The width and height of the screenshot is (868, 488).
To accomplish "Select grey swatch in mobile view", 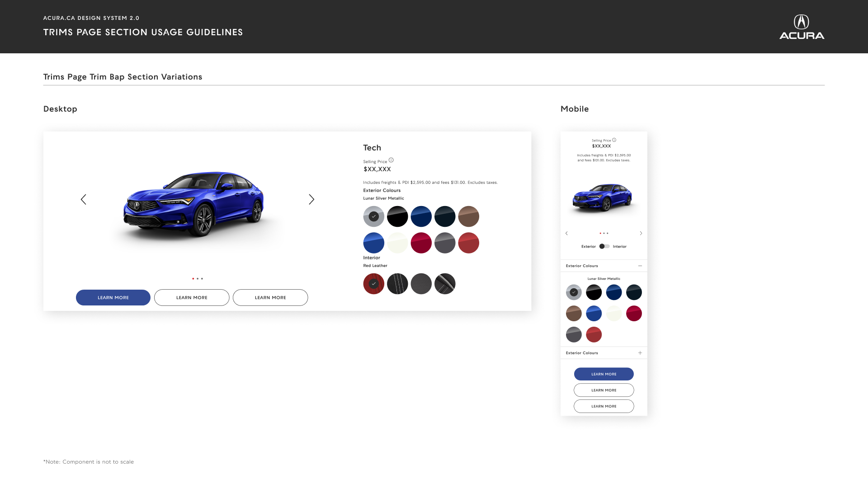I will point(574,335).
